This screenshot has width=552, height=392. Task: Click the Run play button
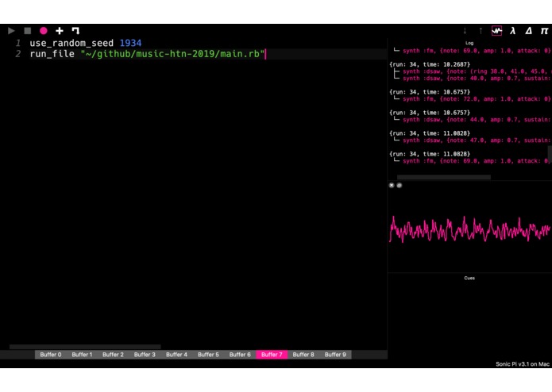pyautogui.click(x=11, y=31)
